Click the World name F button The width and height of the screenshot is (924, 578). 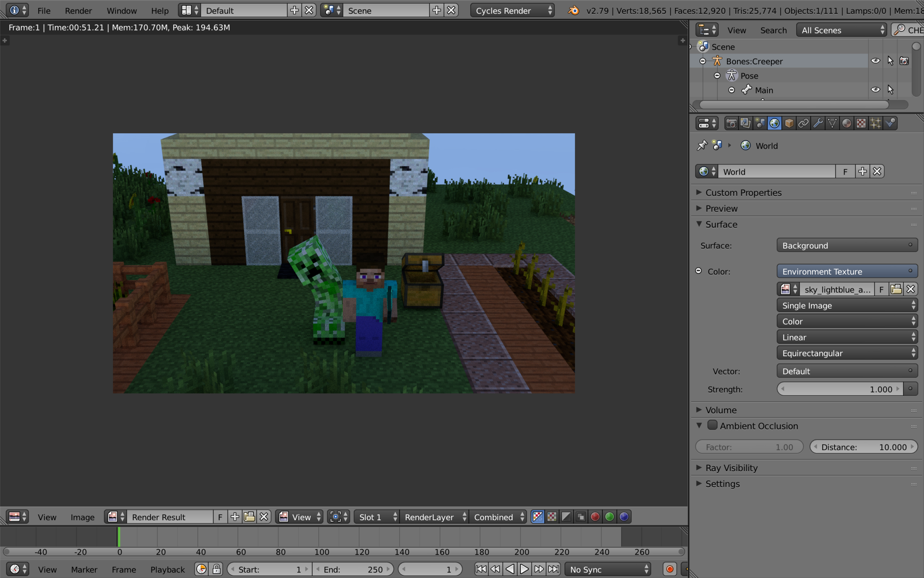(845, 172)
